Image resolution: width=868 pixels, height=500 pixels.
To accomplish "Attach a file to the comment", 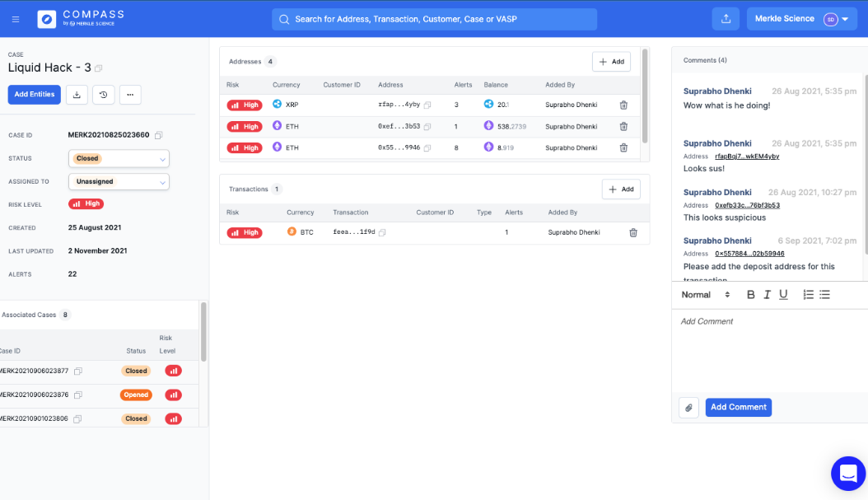I will 688,408.
